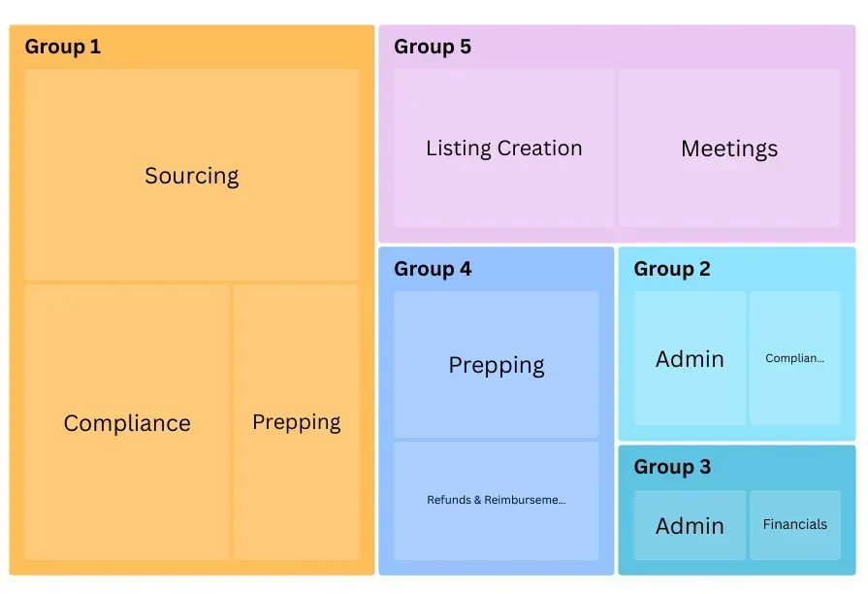Click the Group 5 heading text
868x594 pixels.
click(432, 47)
